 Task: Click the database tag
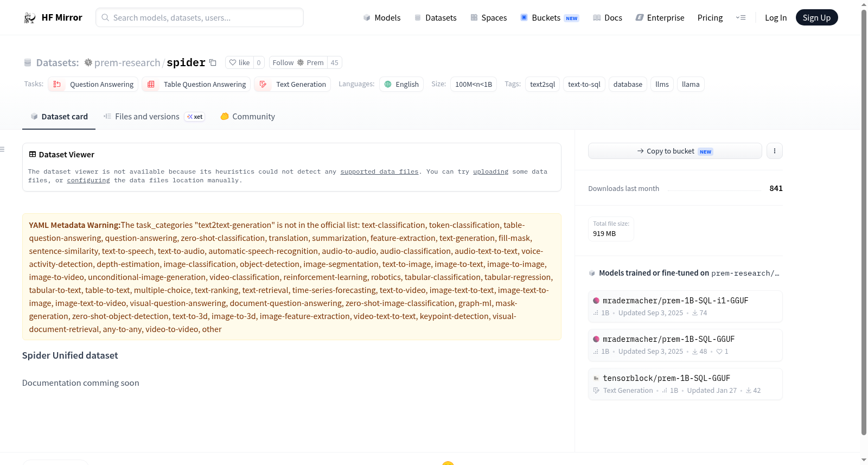pyautogui.click(x=628, y=84)
